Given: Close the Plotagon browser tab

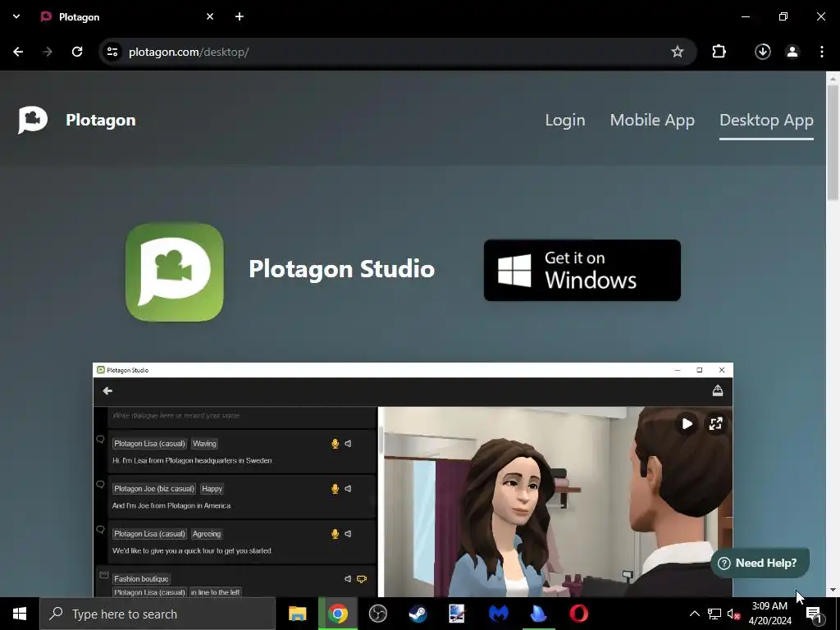Looking at the screenshot, I should pyautogui.click(x=210, y=16).
